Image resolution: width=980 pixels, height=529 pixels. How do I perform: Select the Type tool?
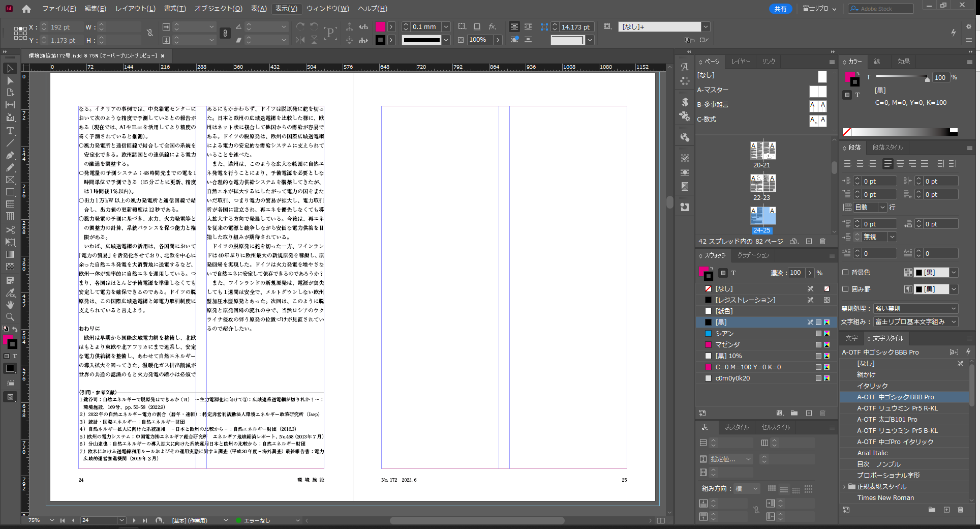coord(10,131)
